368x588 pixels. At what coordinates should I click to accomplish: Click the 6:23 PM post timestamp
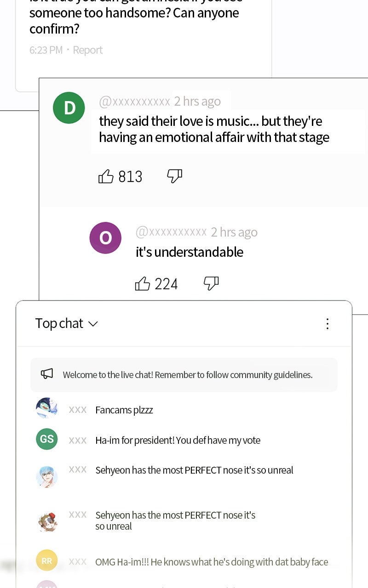pyautogui.click(x=46, y=50)
